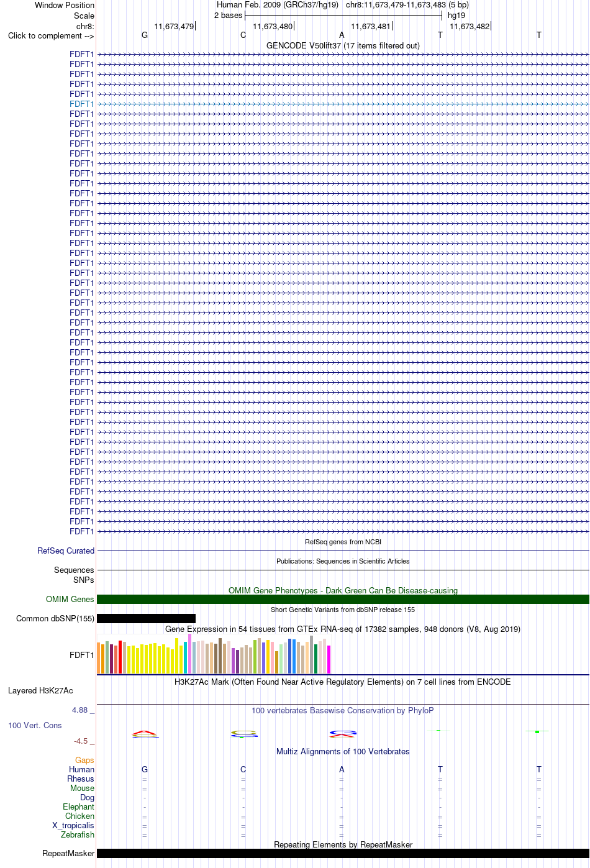The height and width of the screenshot is (868, 590).
Task: Click the 'RepeatMasker' track label
Action: tap(68, 853)
